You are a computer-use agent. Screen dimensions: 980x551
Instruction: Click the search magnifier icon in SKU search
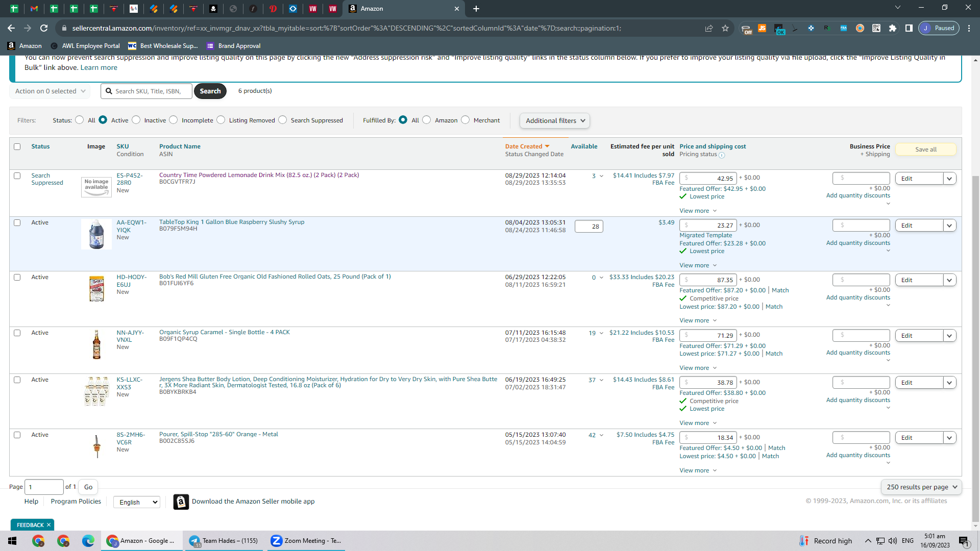pos(109,91)
